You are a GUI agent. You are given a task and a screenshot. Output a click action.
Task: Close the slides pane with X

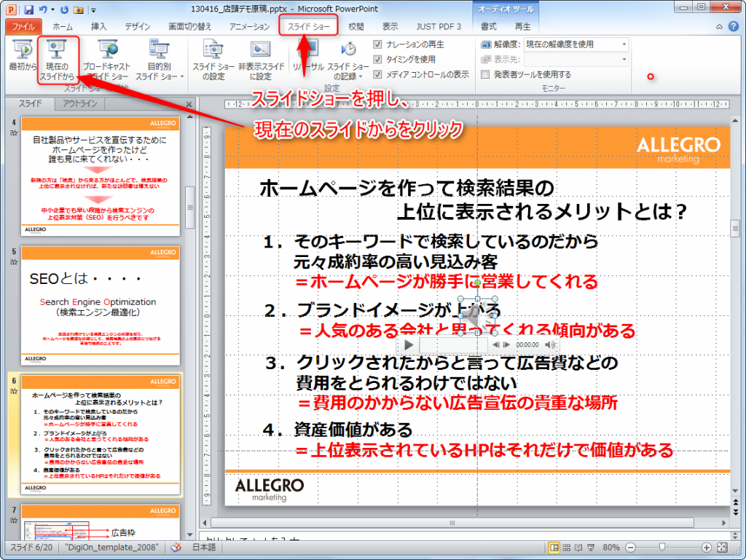coord(189,104)
